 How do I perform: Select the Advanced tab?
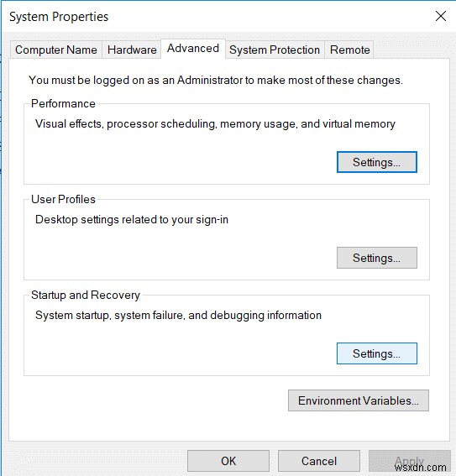coord(193,49)
